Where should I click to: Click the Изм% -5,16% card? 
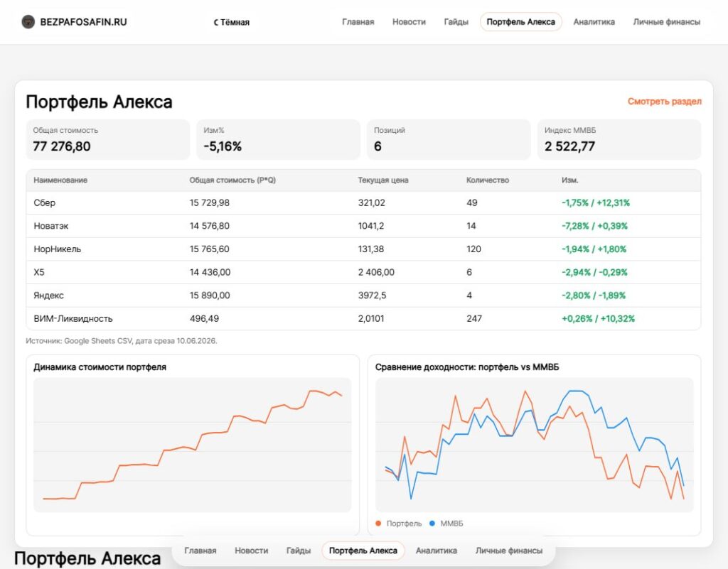(278, 139)
